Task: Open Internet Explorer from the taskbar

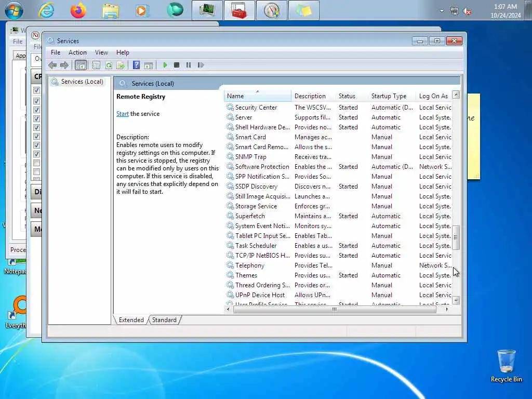Action: click(x=46, y=10)
